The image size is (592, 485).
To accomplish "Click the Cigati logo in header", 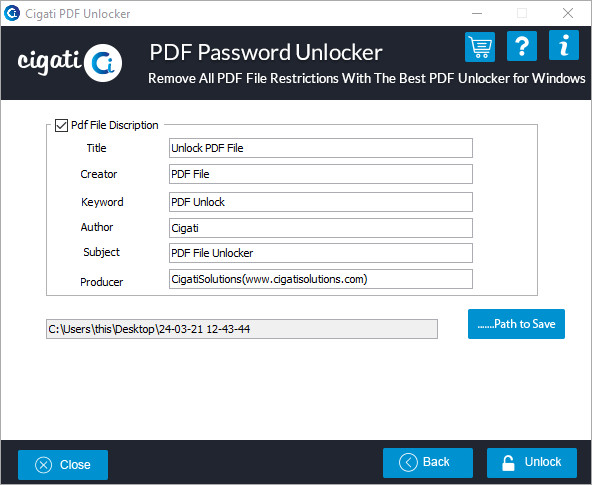I will (70, 62).
